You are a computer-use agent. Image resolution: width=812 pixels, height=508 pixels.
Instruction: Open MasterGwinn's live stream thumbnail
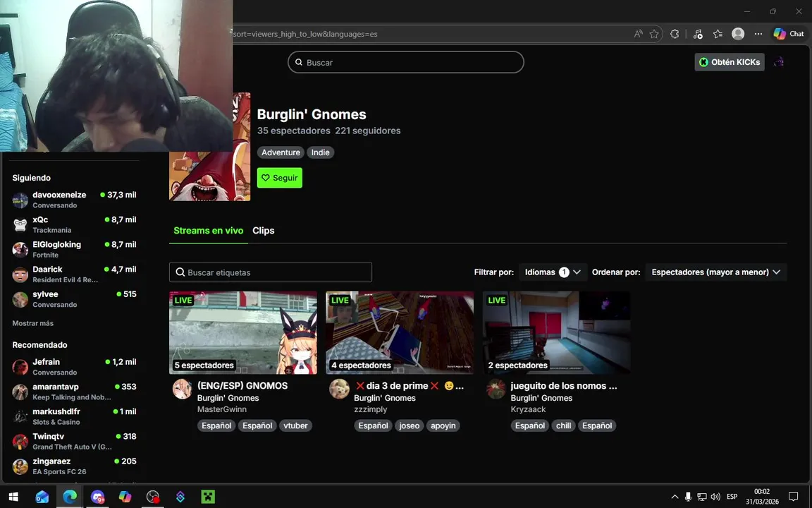(x=243, y=333)
